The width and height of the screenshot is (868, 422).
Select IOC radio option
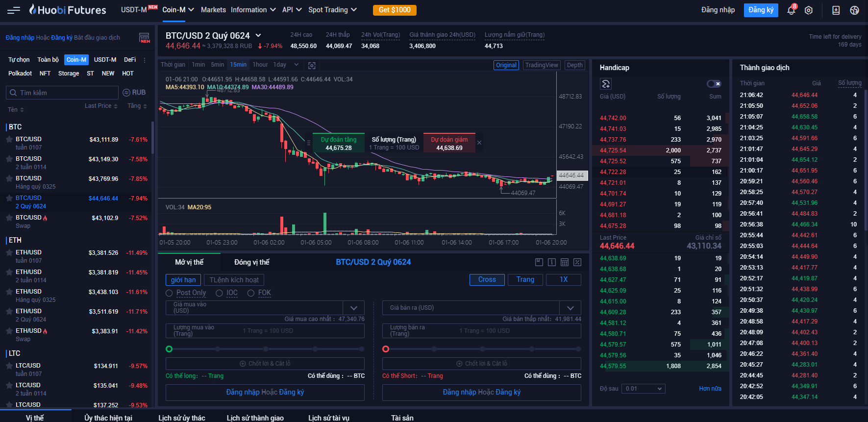click(x=219, y=293)
